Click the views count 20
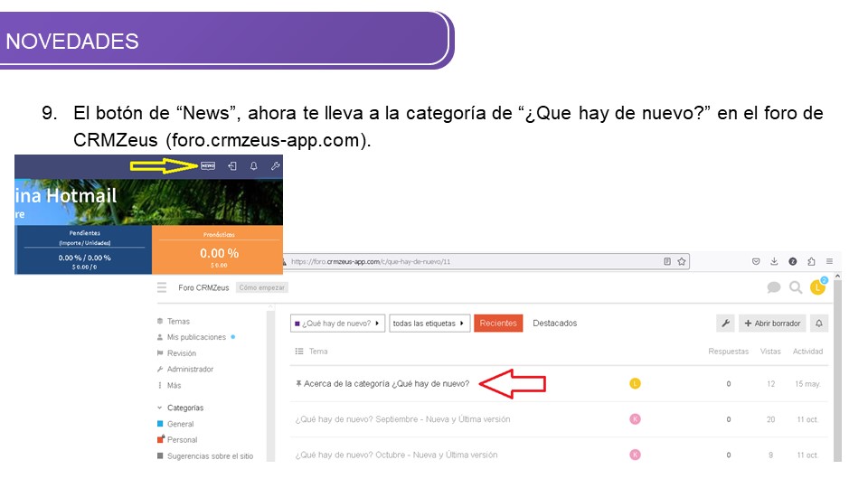Screen dimensions: 868x488 click(770, 419)
